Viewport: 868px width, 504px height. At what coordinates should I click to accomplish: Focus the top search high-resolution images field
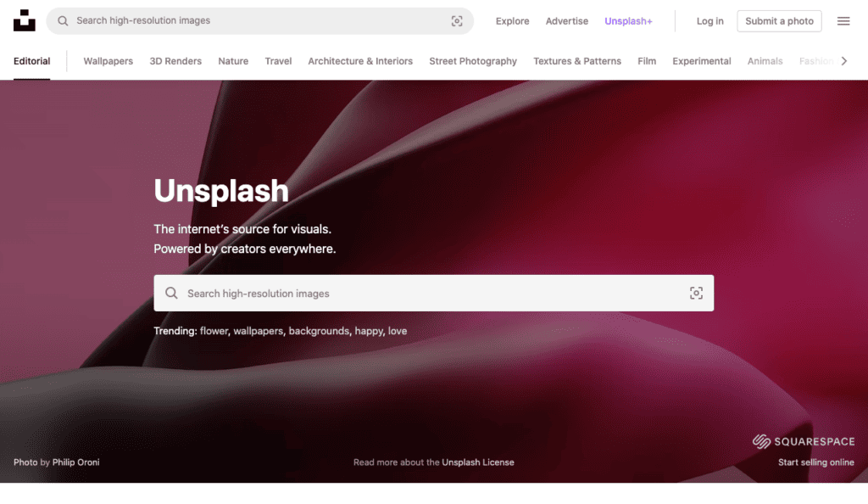[259, 21]
